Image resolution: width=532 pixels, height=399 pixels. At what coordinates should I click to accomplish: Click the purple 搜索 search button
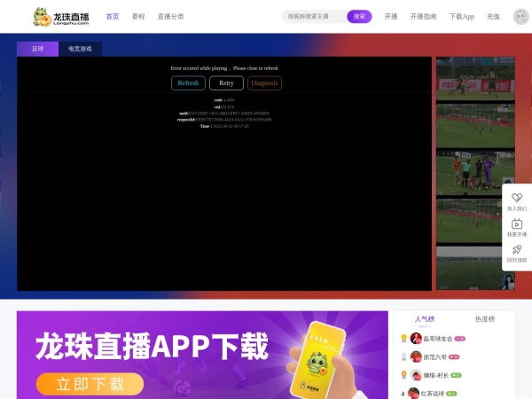pos(359,16)
